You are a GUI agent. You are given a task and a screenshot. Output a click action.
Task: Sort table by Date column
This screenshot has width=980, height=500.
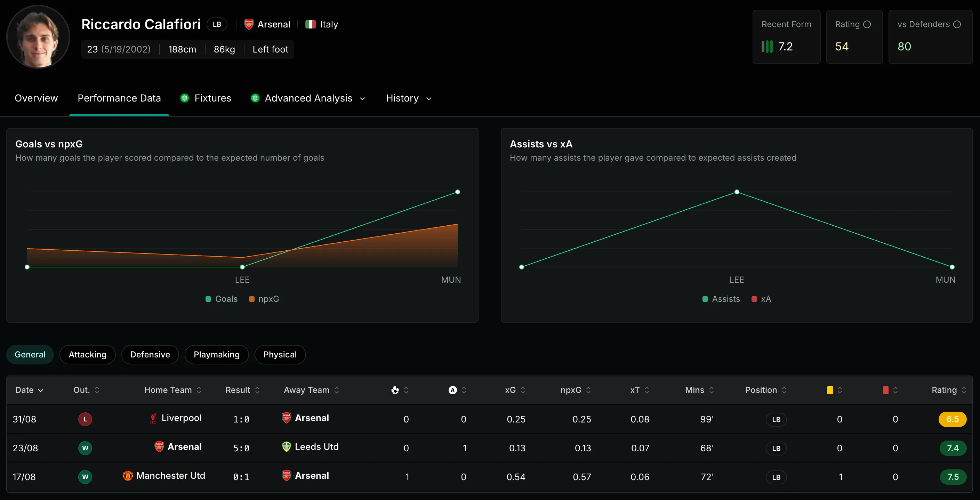pyautogui.click(x=30, y=390)
